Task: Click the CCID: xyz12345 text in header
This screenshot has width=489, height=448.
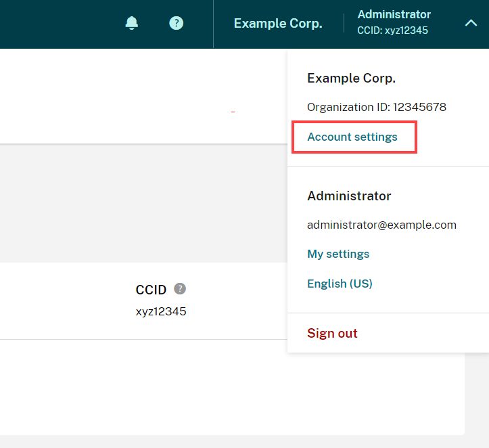Action: point(392,30)
